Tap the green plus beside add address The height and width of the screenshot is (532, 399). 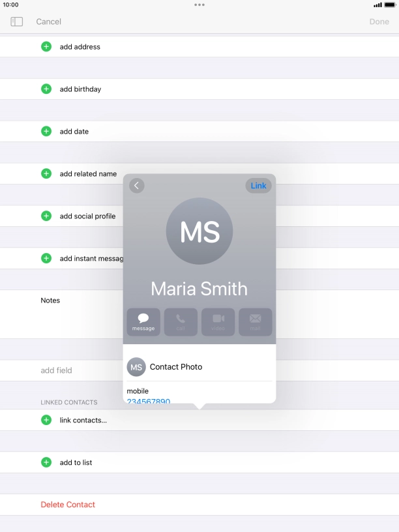(46, 47)
